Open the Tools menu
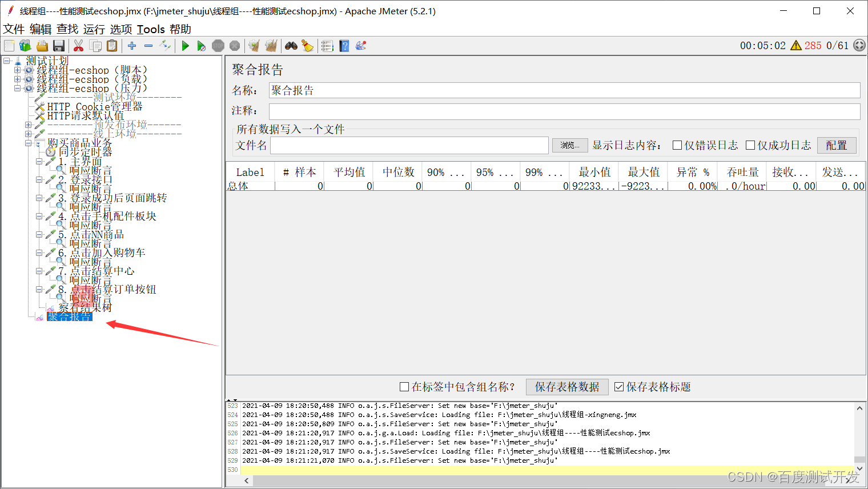 [x=151, y=29]
